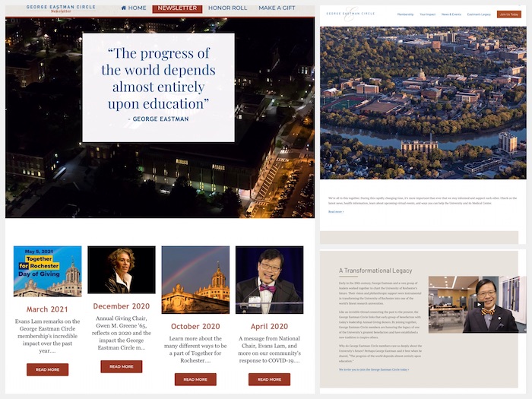
Task: Click the aerial campus hero image
Action: [x=423, y=103]
